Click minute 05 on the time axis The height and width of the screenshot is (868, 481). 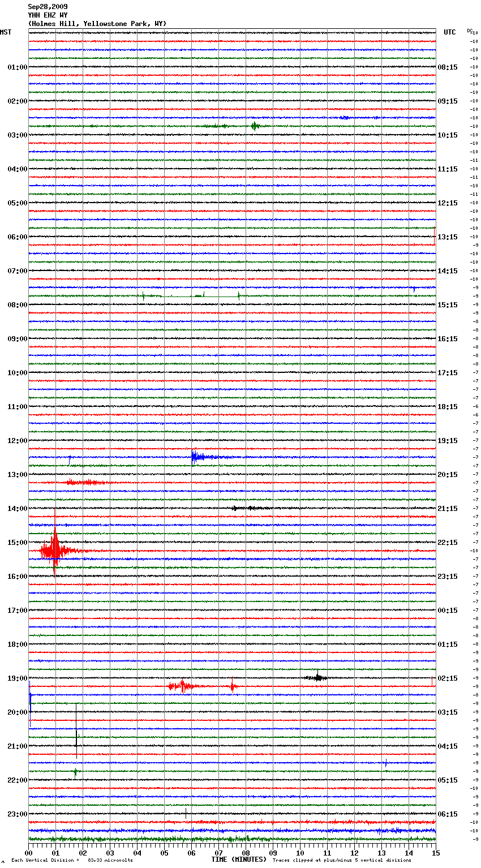tap(164, 853)
